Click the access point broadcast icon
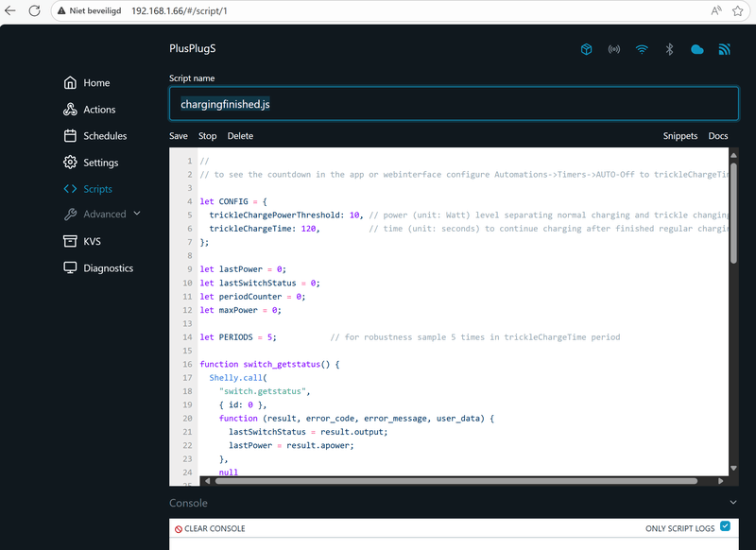Viewport: 756px width, 550px height. click(613, 49)
